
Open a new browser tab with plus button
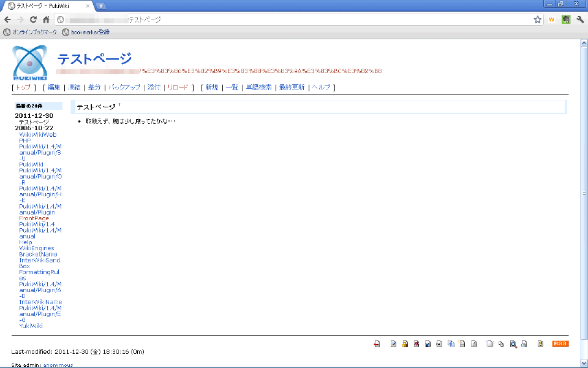pos(101,6)
